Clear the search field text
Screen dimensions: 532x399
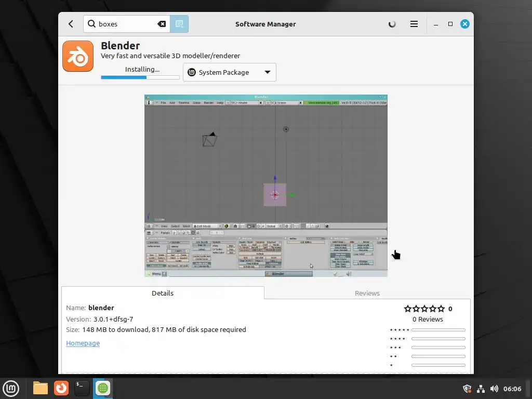tap(162, 24)
